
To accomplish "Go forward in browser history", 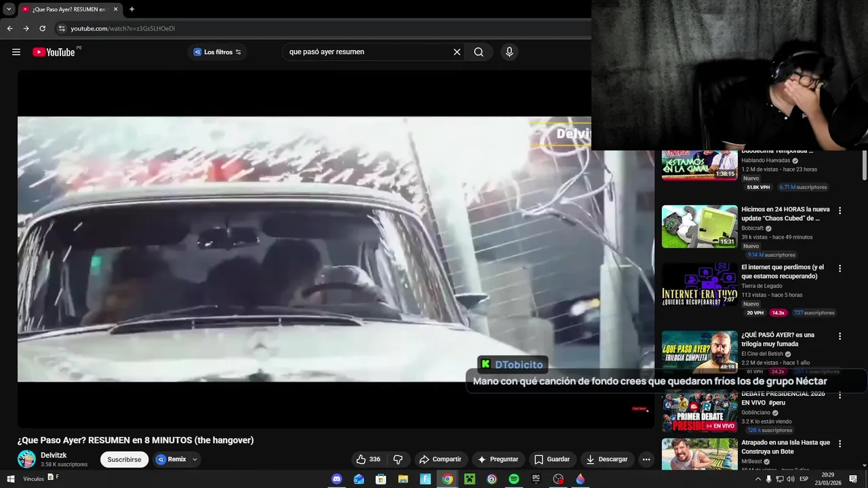I will (x=26, y=28).
